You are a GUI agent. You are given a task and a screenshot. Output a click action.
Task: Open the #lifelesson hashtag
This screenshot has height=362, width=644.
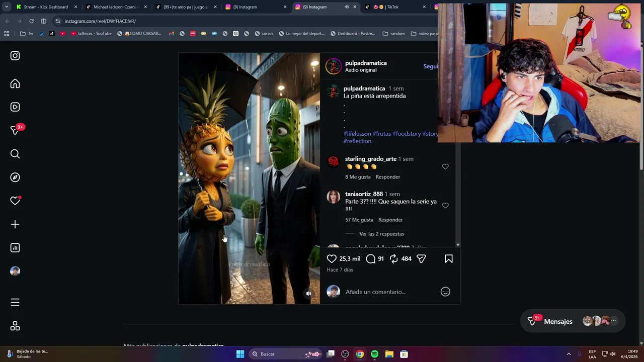[357, 134]
